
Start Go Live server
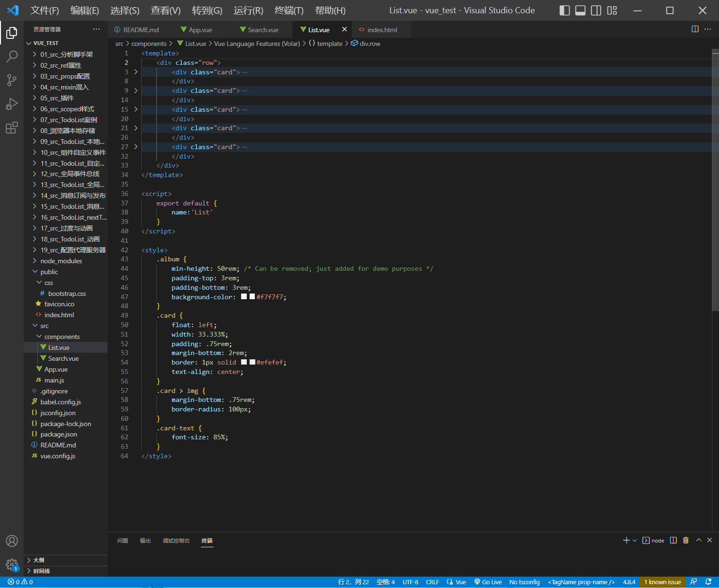pyautogui.click(x=488, y=582)
